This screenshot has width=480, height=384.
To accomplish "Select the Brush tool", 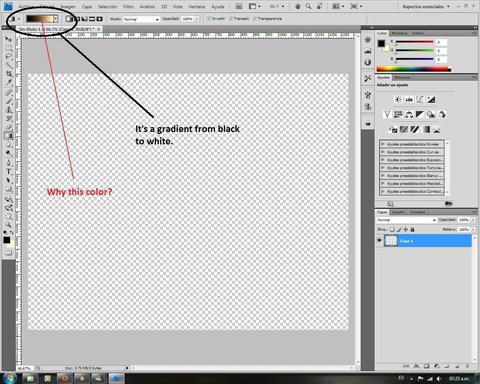I will click(8, 101).
